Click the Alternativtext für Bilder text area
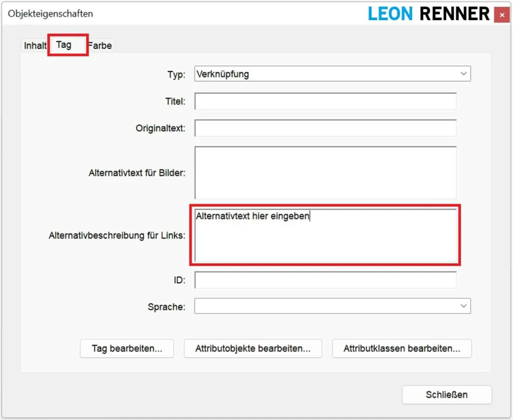Screen dimensions: 513x420 (325, 172)
